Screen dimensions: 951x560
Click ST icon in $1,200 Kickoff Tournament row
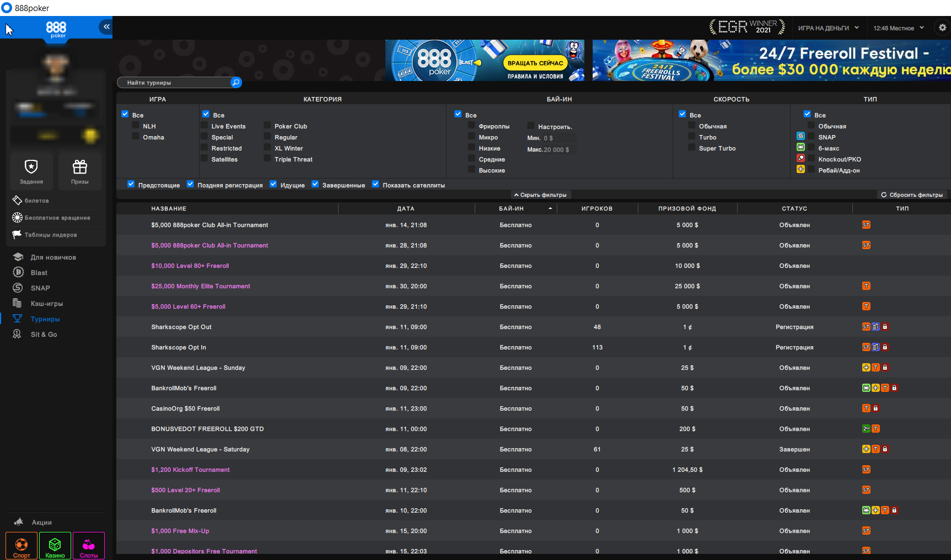point(866,470)
